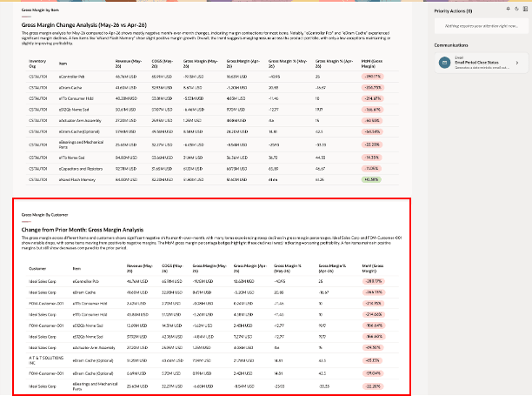Click the 'Nothing requires your attention right now' message
The image size is (532, 396).
[481, 26]
